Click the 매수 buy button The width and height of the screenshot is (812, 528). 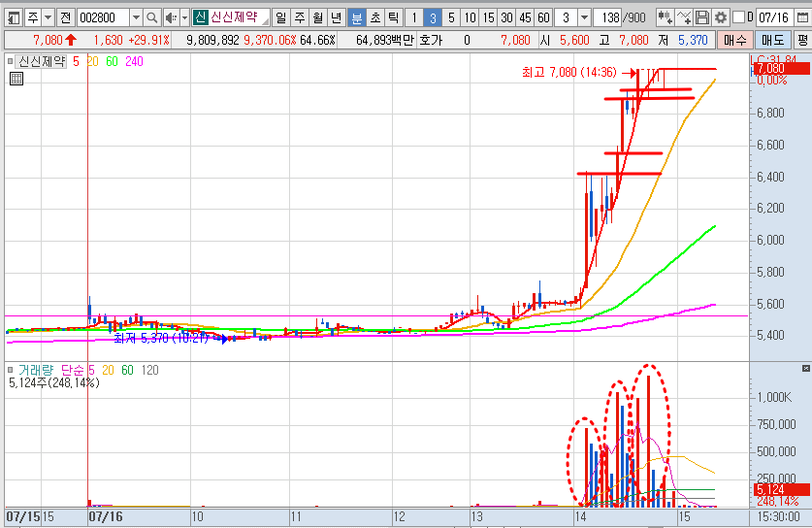(734, 40)
